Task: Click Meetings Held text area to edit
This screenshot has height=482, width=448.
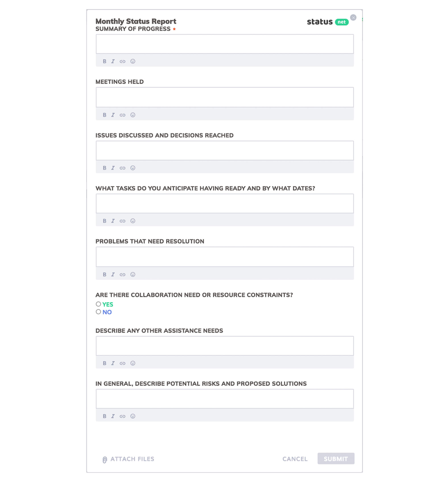Action: tap(224, 97)
